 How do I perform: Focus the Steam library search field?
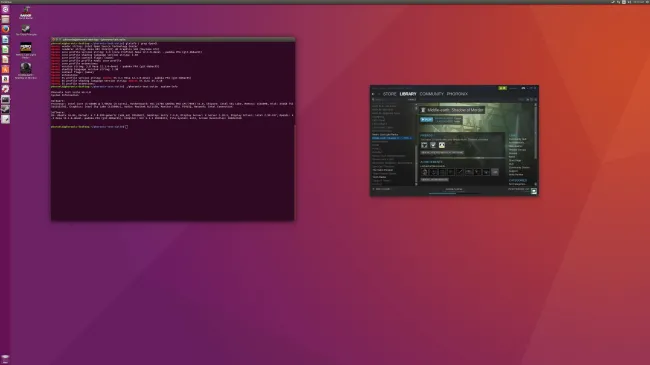(390, 100)
